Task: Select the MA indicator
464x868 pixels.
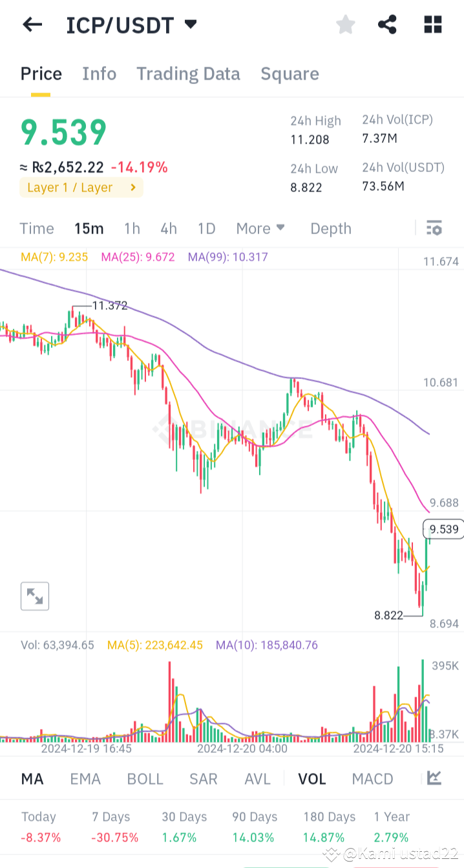Action: tap(32, 779)
